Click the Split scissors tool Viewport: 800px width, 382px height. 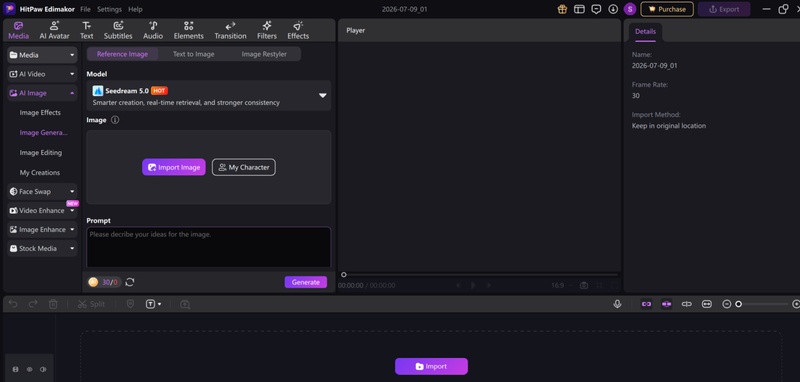click(x=91, y=304)
